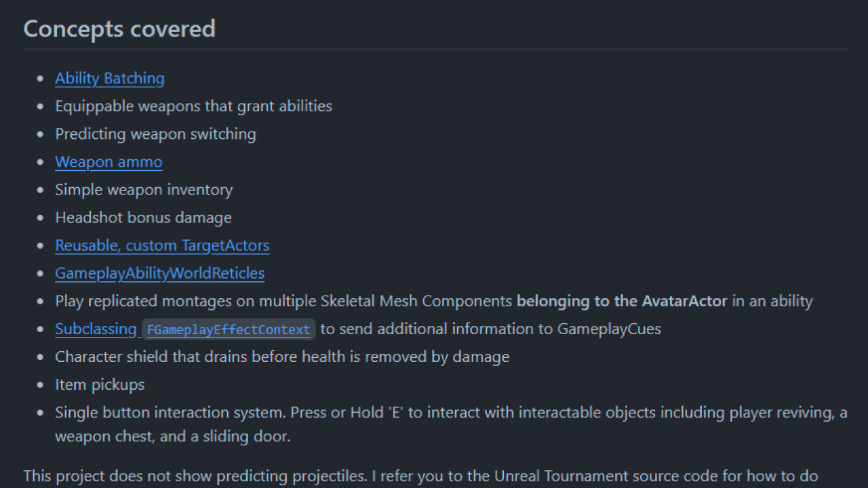Image resolution: width=868 pixels, height=488 pixels.
Task: Click the bold 'belonging to the AvatarActor' text
Action: tap(621, 301)
